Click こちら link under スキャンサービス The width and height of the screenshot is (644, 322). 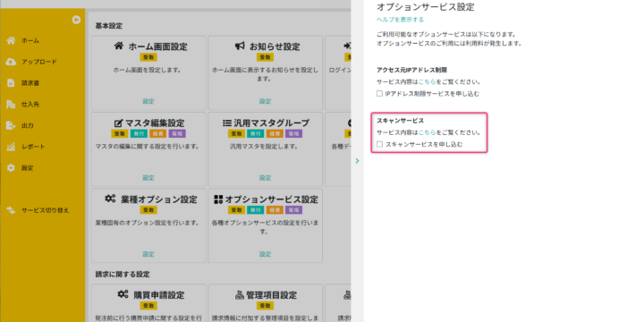427,132
